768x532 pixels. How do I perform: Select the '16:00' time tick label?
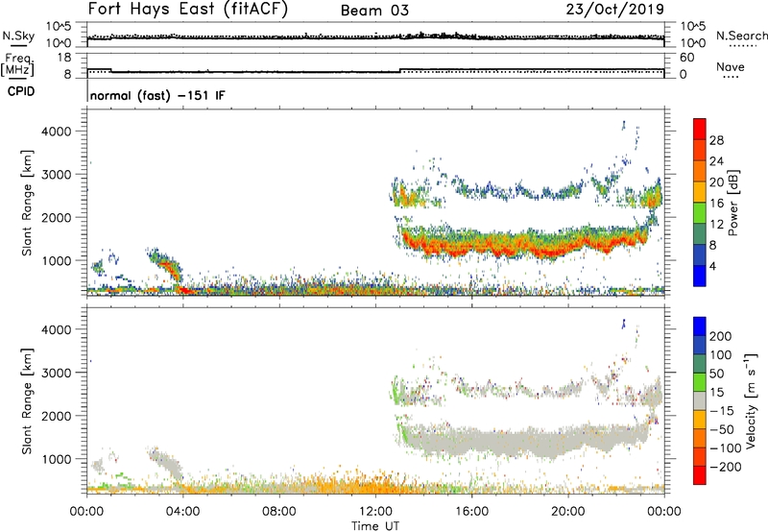(471, 512)
